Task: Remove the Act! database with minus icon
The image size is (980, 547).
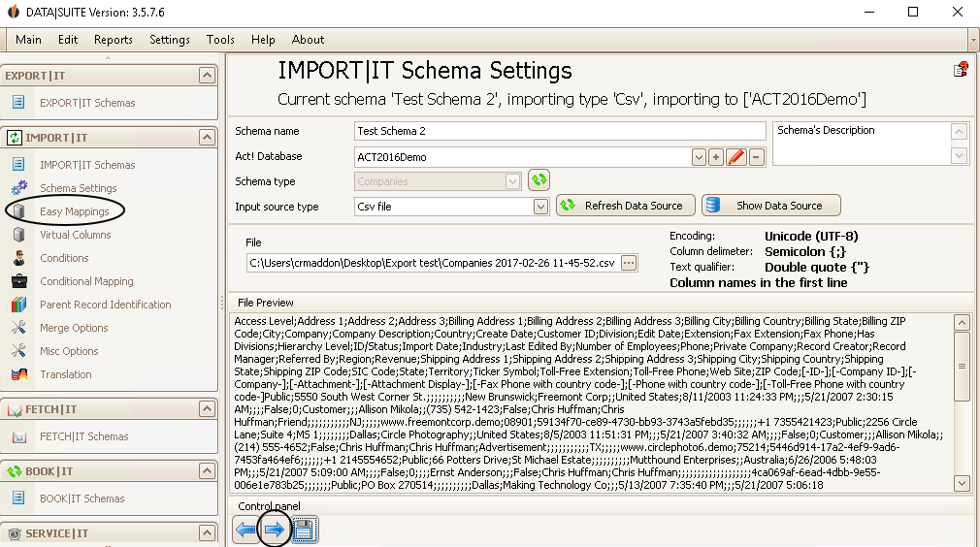Action: pos(756,157)
